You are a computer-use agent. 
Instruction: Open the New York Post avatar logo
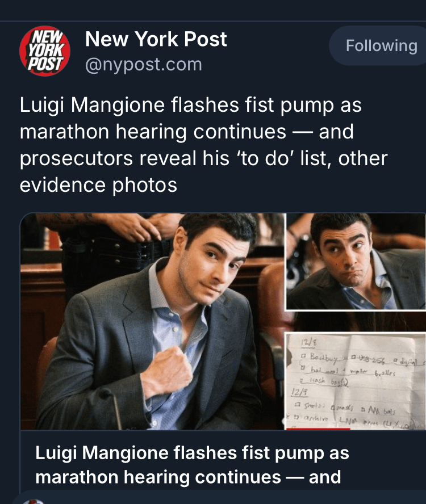click(45, 51)
